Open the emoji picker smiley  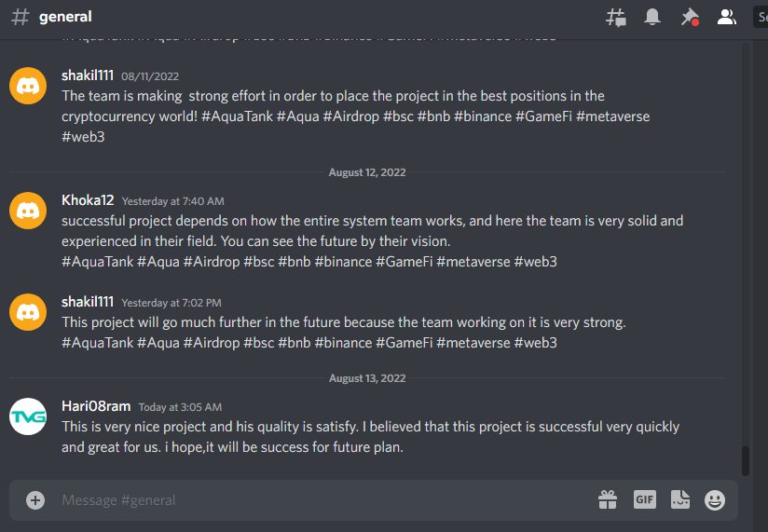pos(715,500)
